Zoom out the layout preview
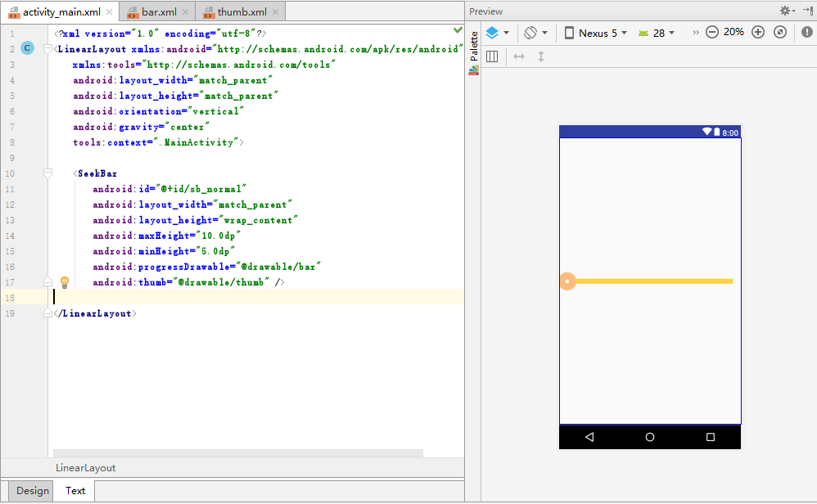This screenshot has width=817, height=504. (x=711, y=32)
